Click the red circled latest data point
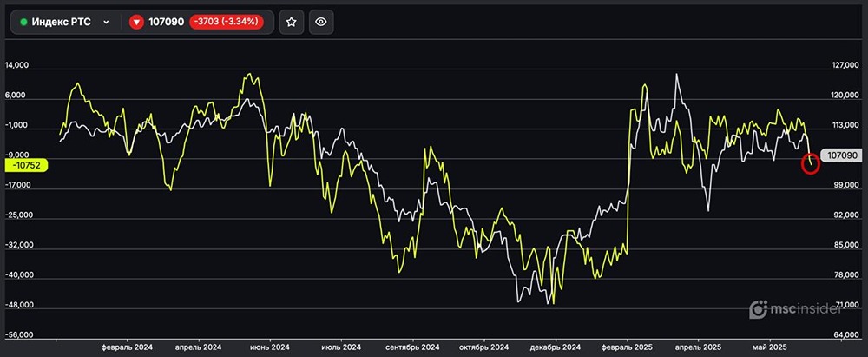 tap(810, 163)
